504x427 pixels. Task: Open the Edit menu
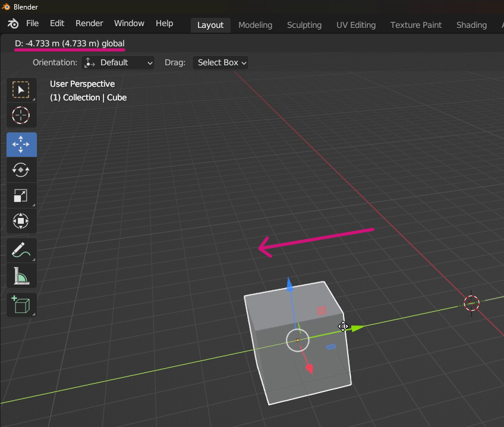tap(57, 23)
